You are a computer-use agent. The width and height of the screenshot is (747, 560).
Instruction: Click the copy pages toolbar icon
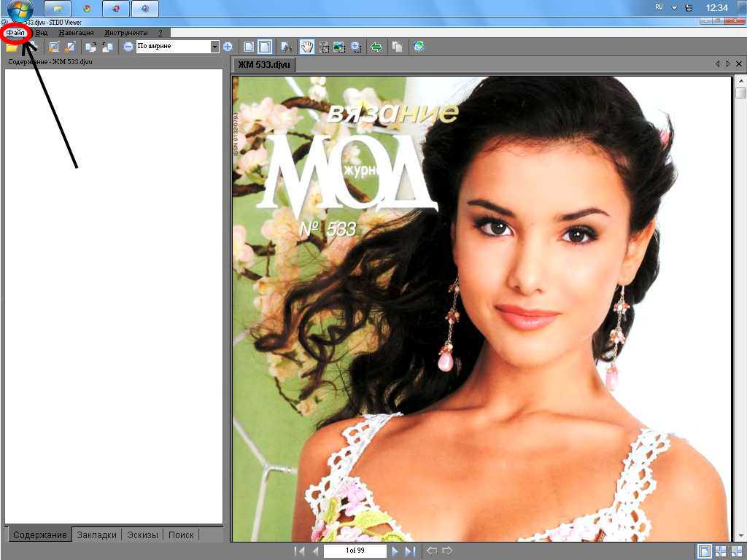point(397,47)
